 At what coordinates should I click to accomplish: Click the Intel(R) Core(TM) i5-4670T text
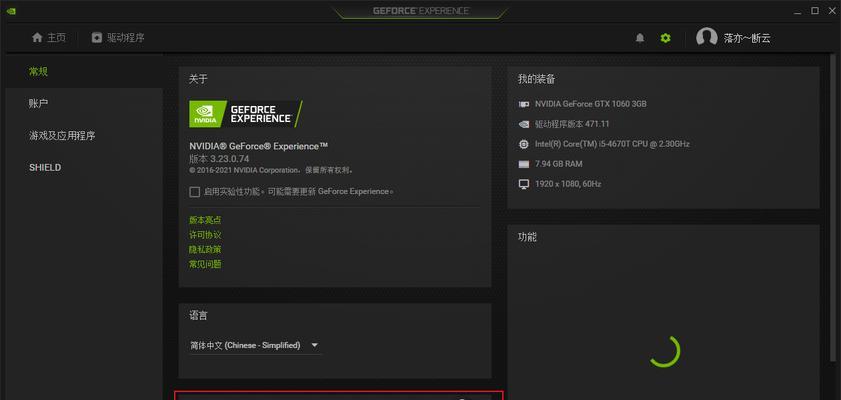pyautogui.click(x=612, y=144)
